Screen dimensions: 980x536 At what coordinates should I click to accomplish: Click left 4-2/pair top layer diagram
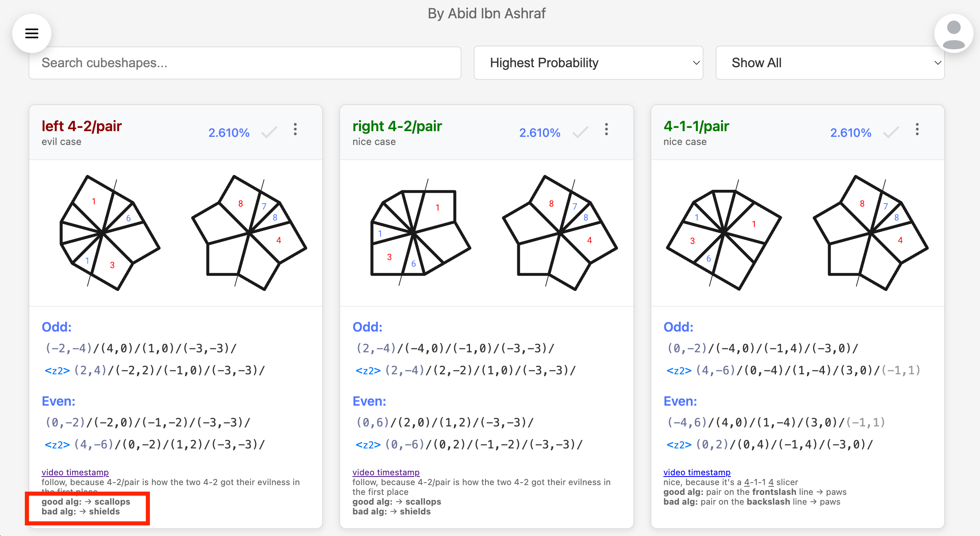[x=110, y=233]
